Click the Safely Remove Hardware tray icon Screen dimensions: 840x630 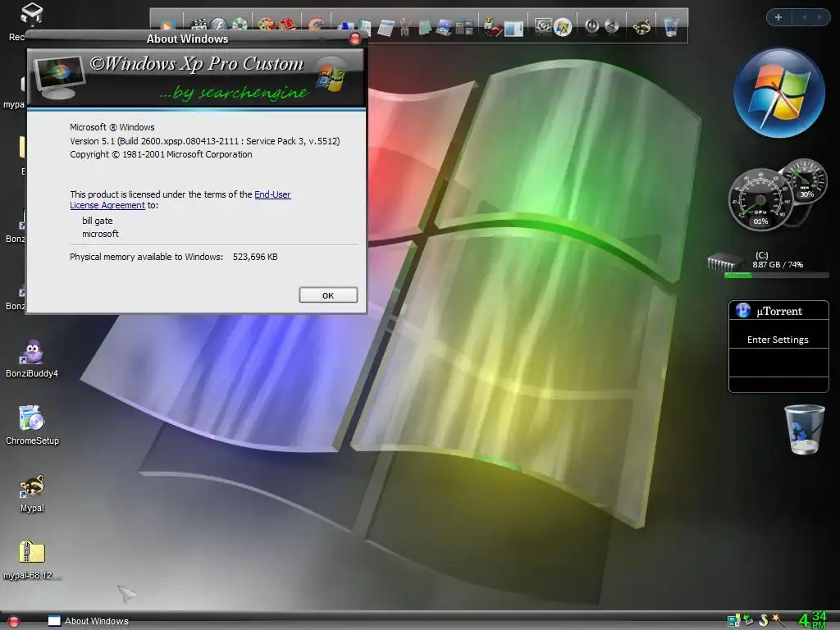(x=748, y=621)
